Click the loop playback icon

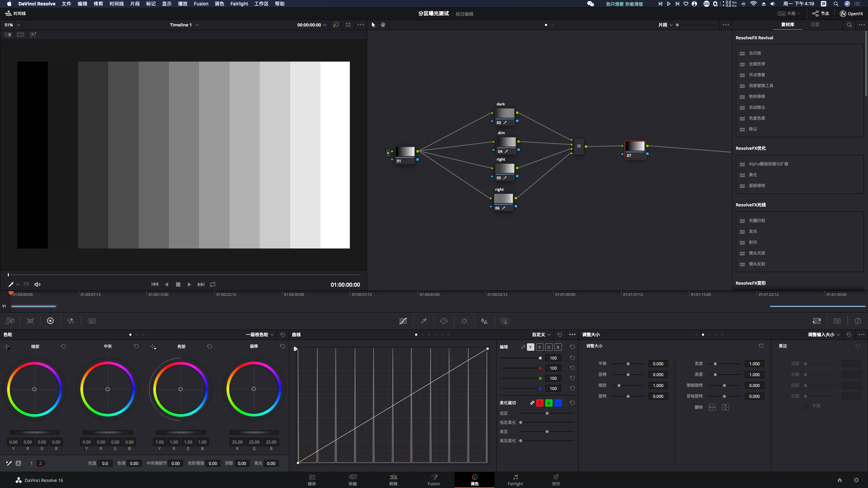pyautogui.click(x=213, y=284)
